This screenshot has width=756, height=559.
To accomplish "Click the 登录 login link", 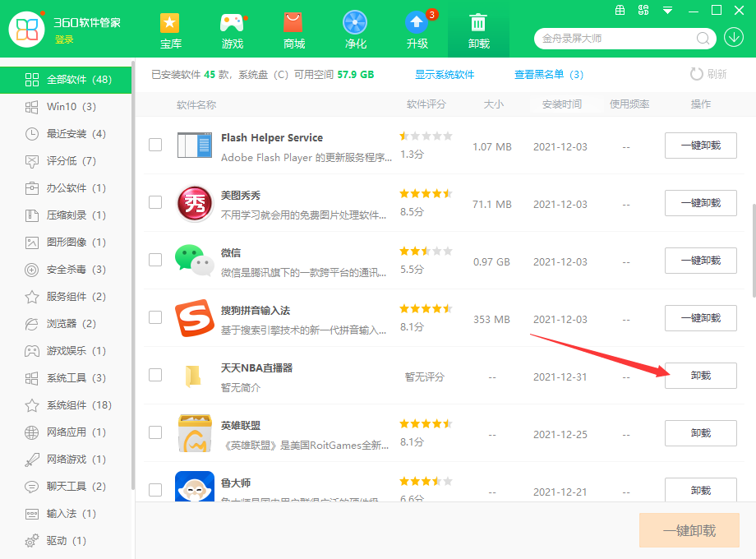I will click(x=64, y=39).
